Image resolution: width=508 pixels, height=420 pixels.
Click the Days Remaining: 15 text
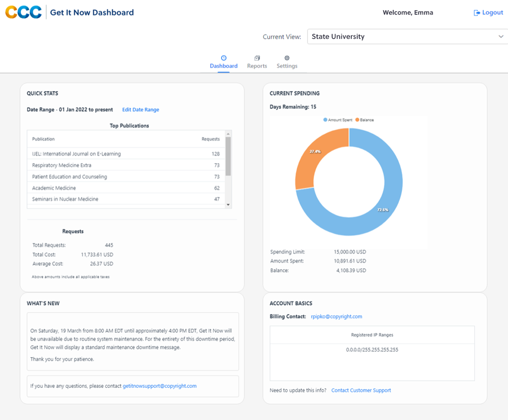pyautogui.click(x=293, y=107)
